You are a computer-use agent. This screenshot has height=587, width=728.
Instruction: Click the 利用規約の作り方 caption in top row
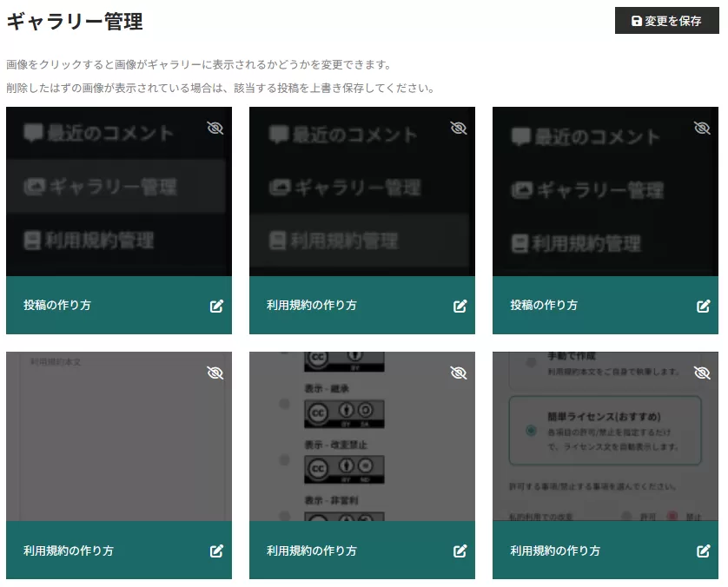[x=311, y=306]
